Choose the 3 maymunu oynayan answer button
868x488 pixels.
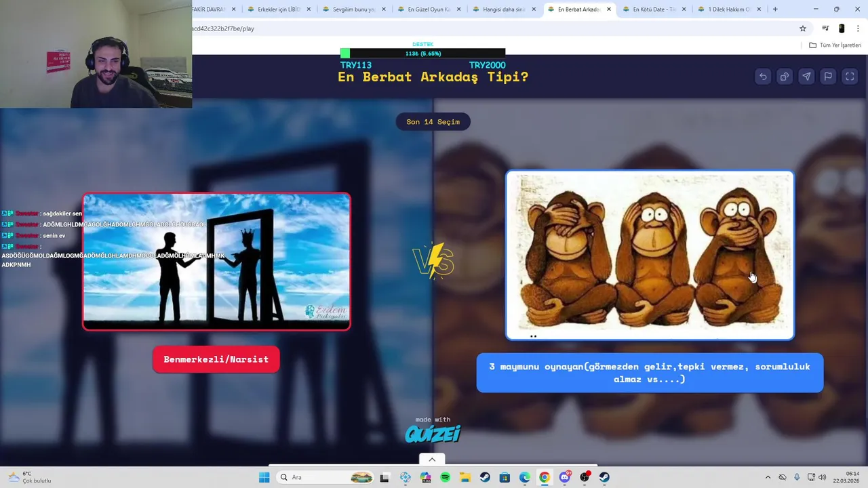tap(650, 373)
